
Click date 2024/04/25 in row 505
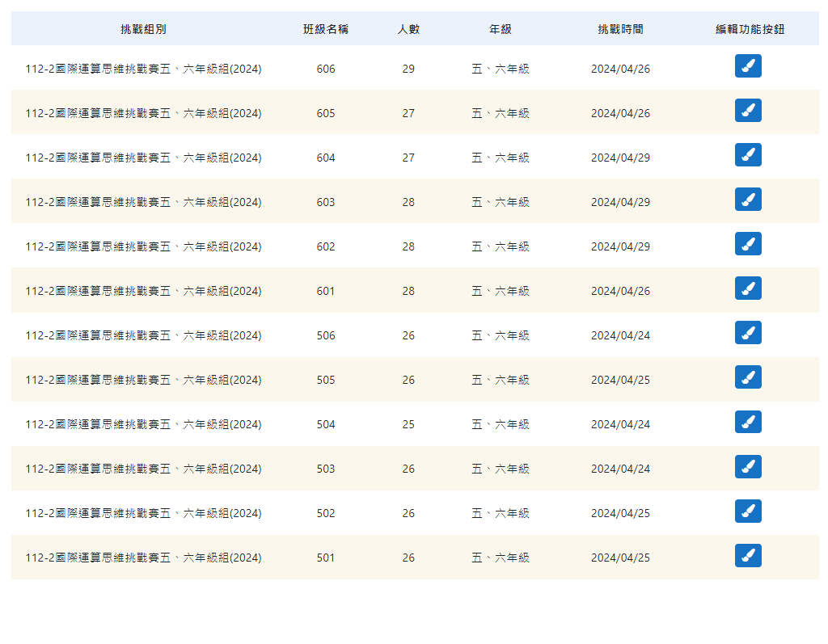[x=620, y=380]
